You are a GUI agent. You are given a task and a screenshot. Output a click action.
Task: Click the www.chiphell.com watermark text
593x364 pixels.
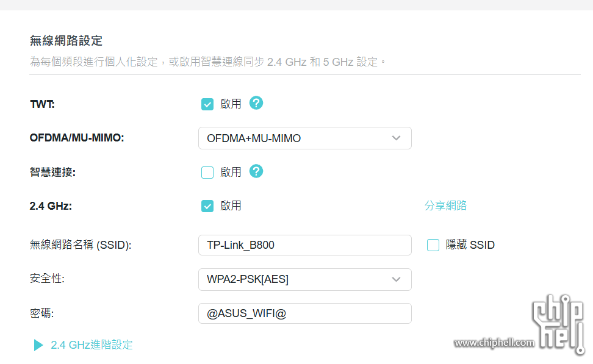point(494,343)
